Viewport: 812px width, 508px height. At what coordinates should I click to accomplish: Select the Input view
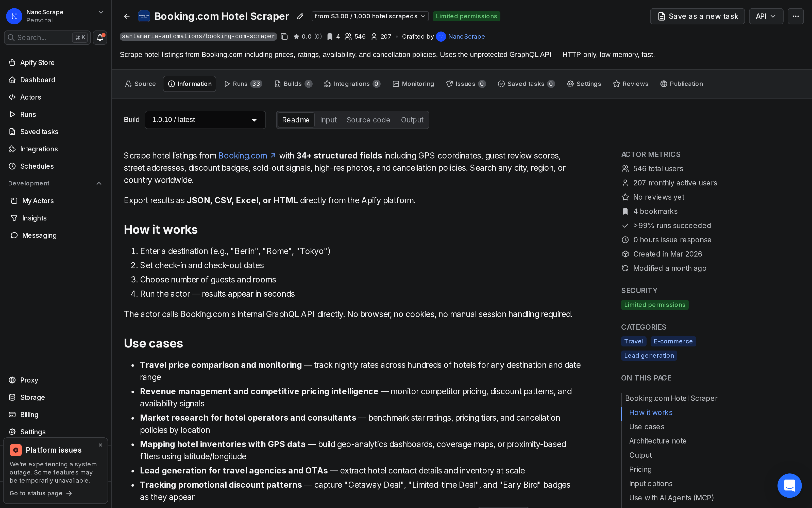click(328, 120)
